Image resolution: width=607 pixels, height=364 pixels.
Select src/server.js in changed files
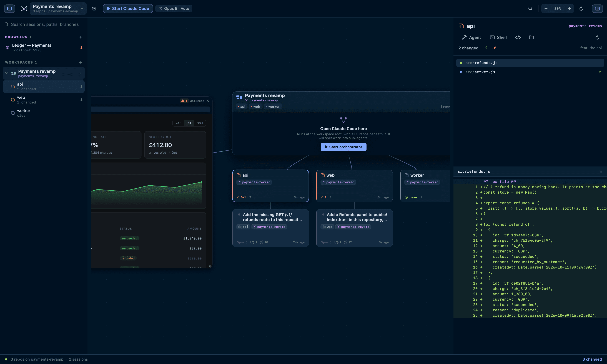point(530,72)
